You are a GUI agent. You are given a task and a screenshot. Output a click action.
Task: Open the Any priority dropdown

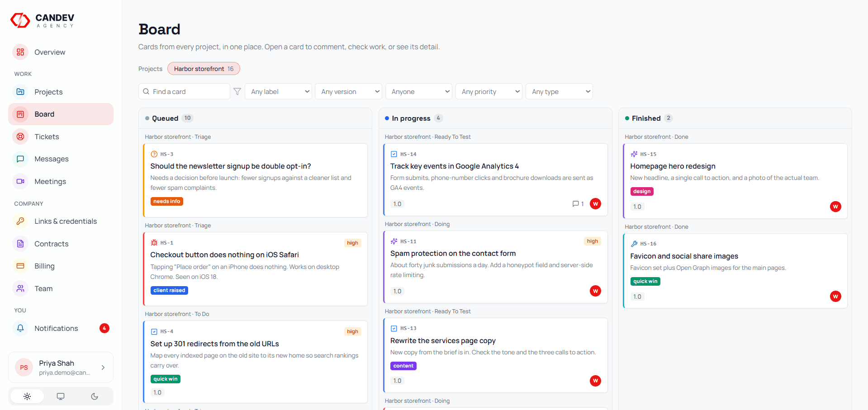[489, 92]
